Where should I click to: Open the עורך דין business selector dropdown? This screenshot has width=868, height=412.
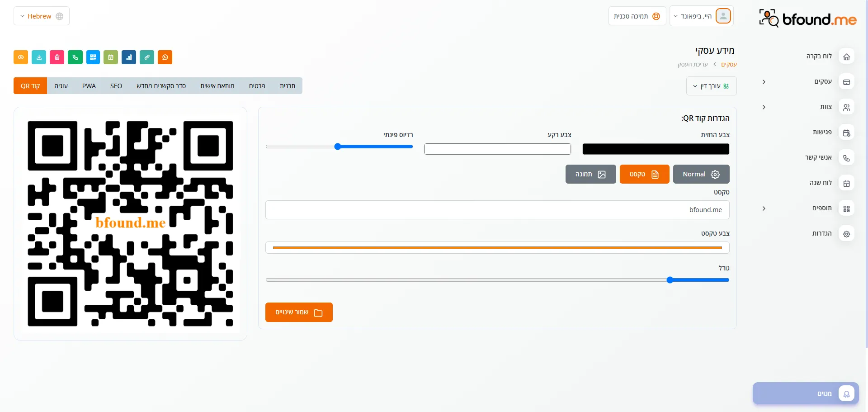pyautogui.click(x=711, y=86)
